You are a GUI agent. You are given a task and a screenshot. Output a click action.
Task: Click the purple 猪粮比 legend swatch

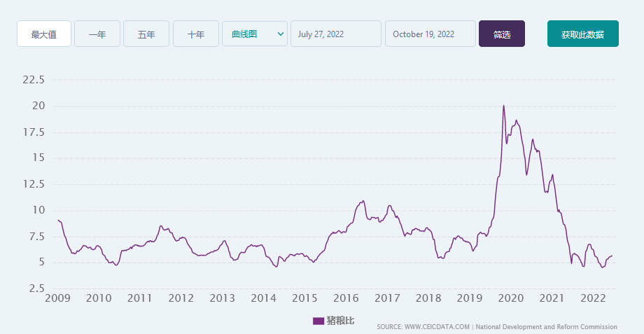318,321
